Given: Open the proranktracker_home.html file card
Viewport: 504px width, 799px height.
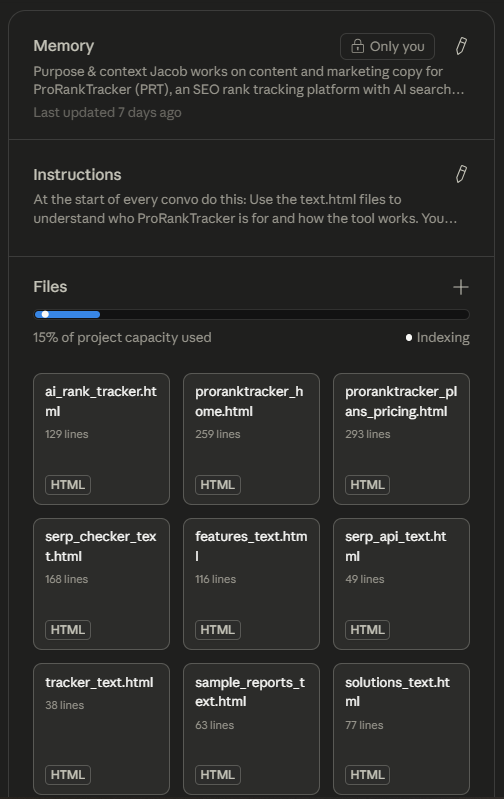Looking at the screenshot, I should 251,439.
